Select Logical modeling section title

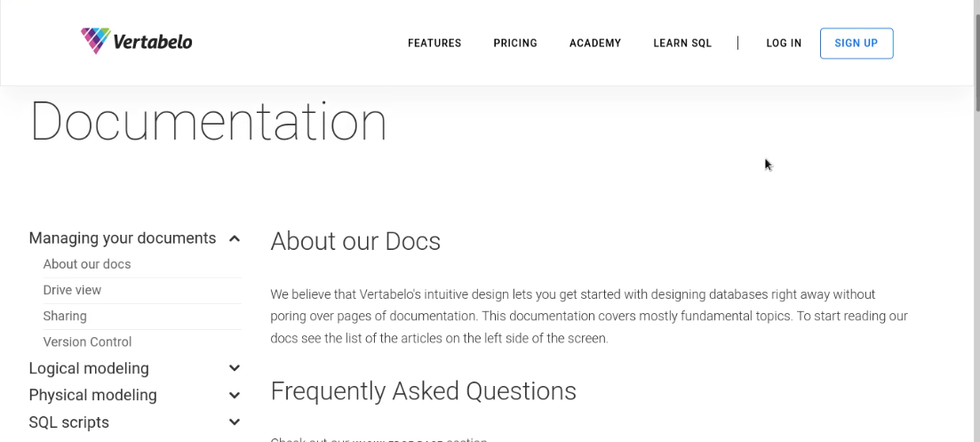pyautogui.click(x=89, y=368)
